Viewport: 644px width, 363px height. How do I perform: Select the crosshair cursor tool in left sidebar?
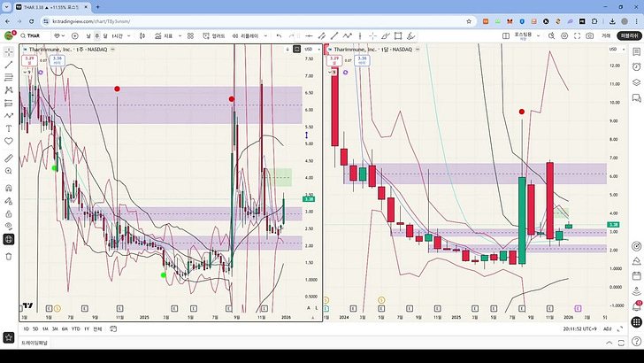click(9, 52)
